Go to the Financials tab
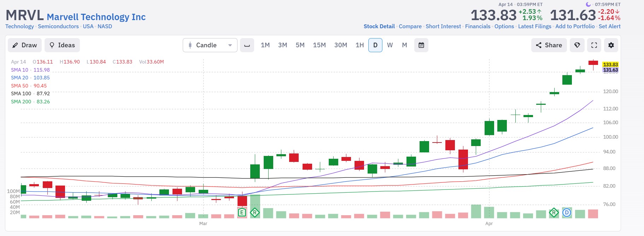This screenshot has width=644, height=236. [478, 26]
